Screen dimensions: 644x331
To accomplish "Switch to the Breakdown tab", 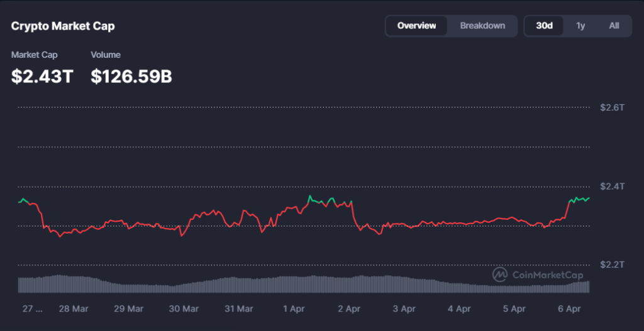I will [482, 26].
